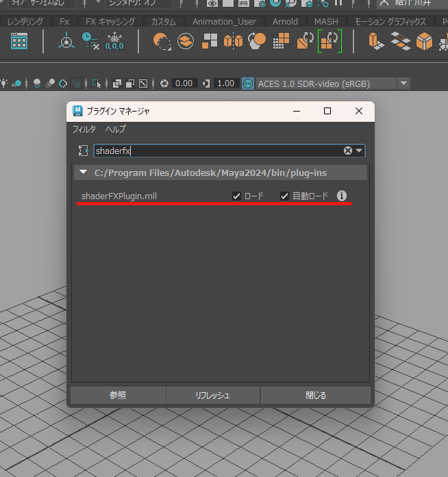This screenshot has width=448, height=477.
Task: Click the C:/Program Files/Autodesk path text
Action: pyautogui.click(x=210, y=172)
